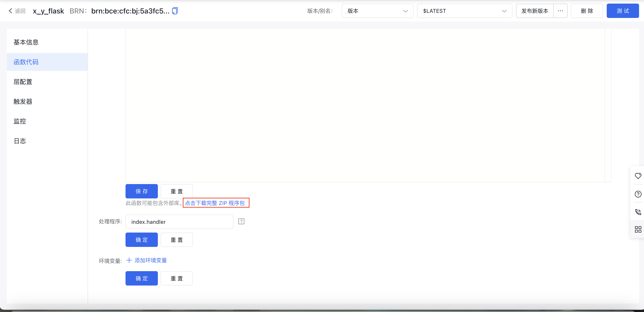The height and width of the screenshot is (312, 644).
Task: Open the 触发器 tab
Action: pyautogui.click(x=47, y=101)
